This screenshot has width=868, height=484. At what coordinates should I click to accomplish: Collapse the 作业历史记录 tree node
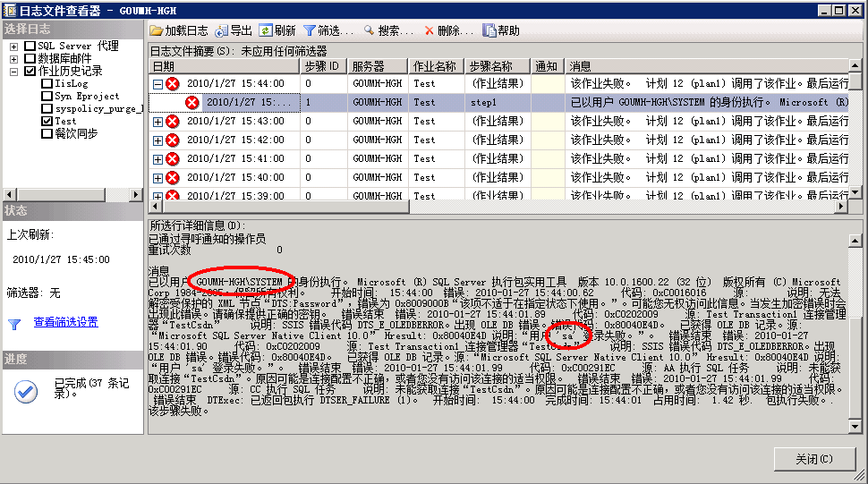point(13,72)
